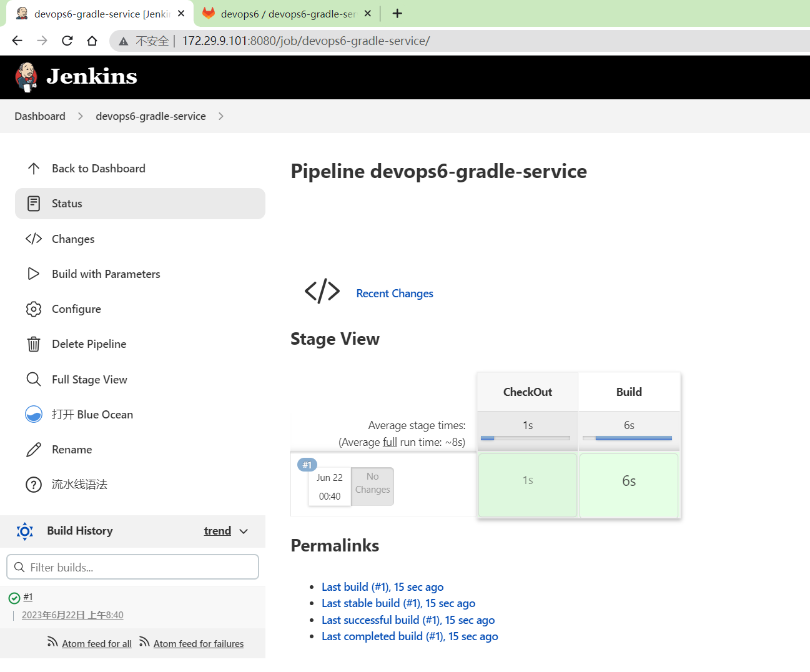The height and width of the screenshot is (672, 810).
Task: Select Rename in sidebar
Action: 140,450
